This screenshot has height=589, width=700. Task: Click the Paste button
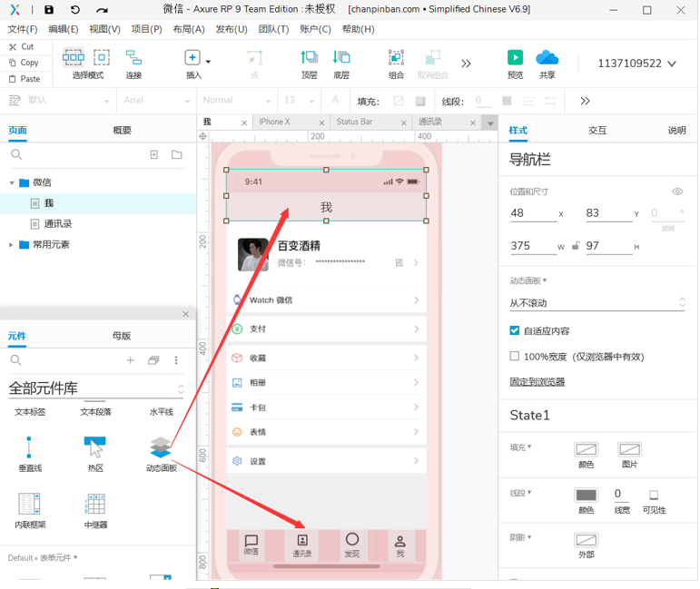(x=25, y=79)
